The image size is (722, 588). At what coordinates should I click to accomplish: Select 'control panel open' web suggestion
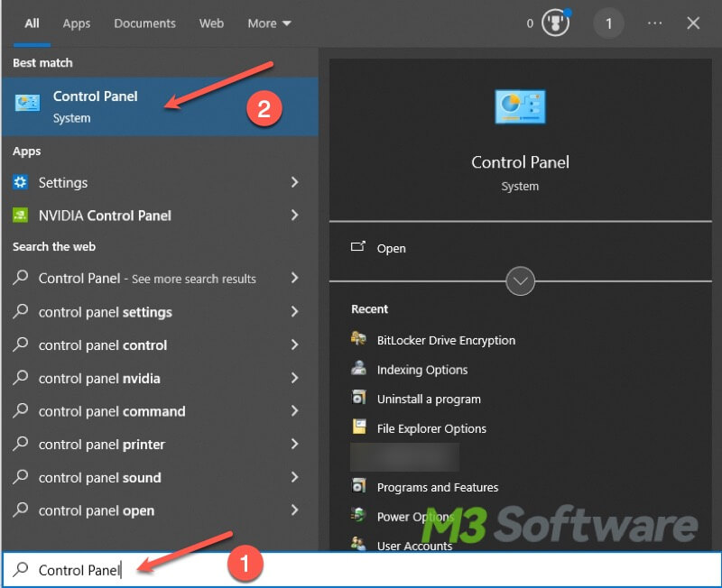[160, 510]
